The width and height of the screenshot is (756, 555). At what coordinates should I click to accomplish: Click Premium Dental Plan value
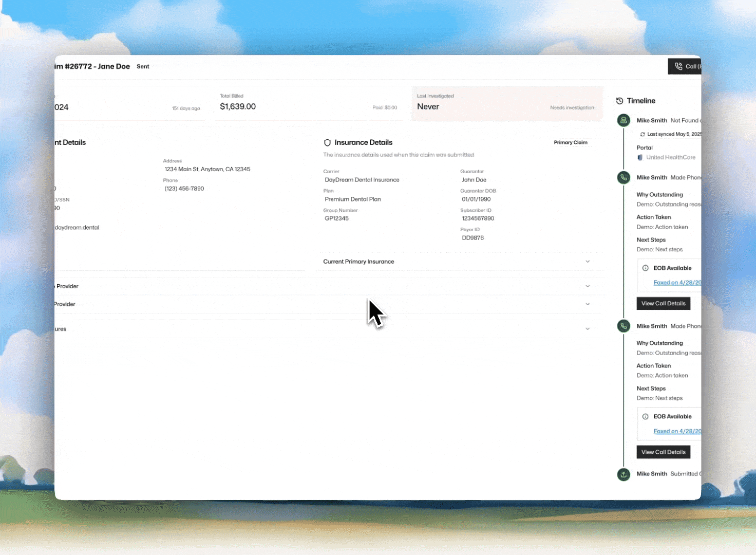coord(353,199)
